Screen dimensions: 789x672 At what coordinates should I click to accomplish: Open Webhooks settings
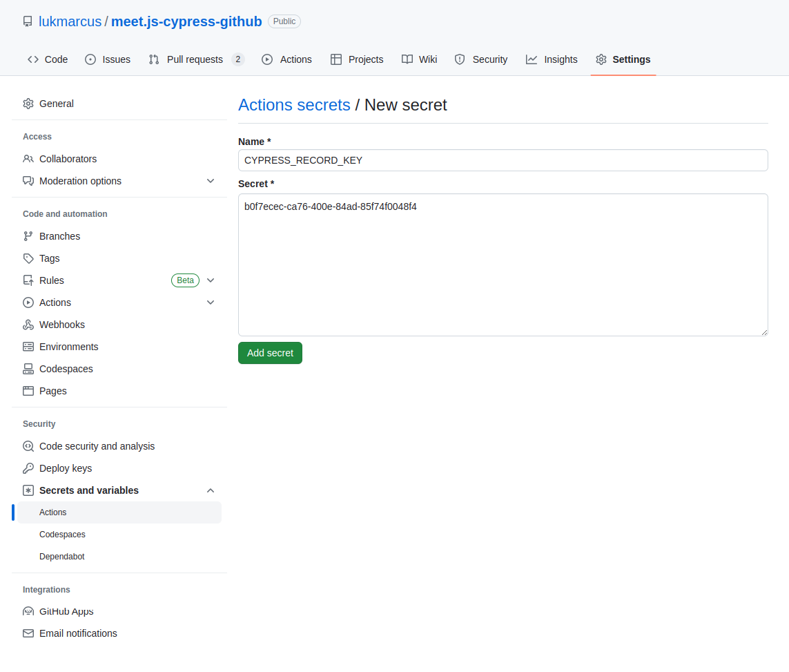pyautogui.click(x=119, y=325)
